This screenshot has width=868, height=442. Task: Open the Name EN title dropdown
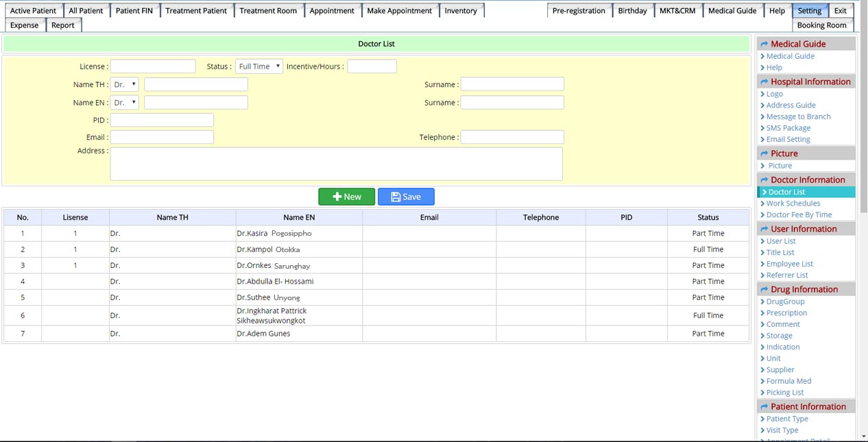(125, 102)
